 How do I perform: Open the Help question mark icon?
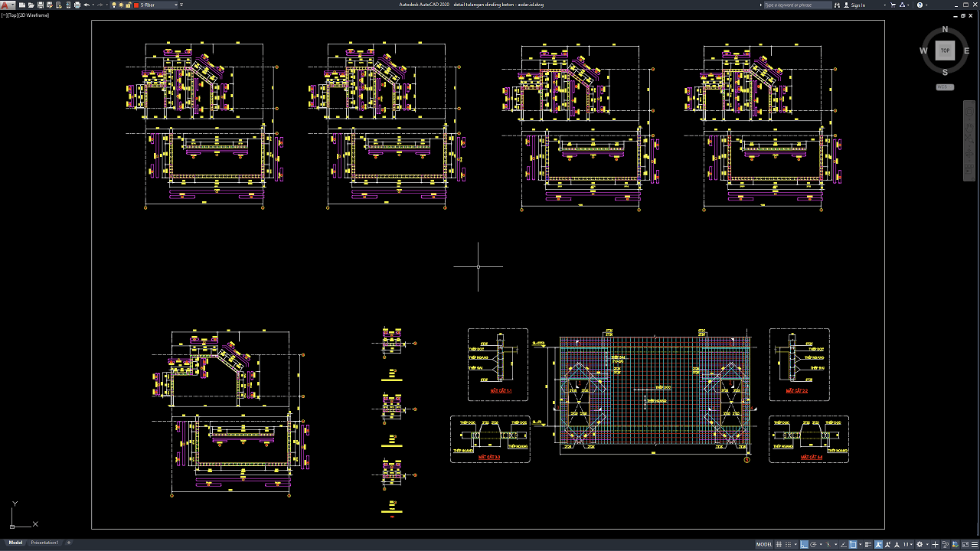[921, 5]
